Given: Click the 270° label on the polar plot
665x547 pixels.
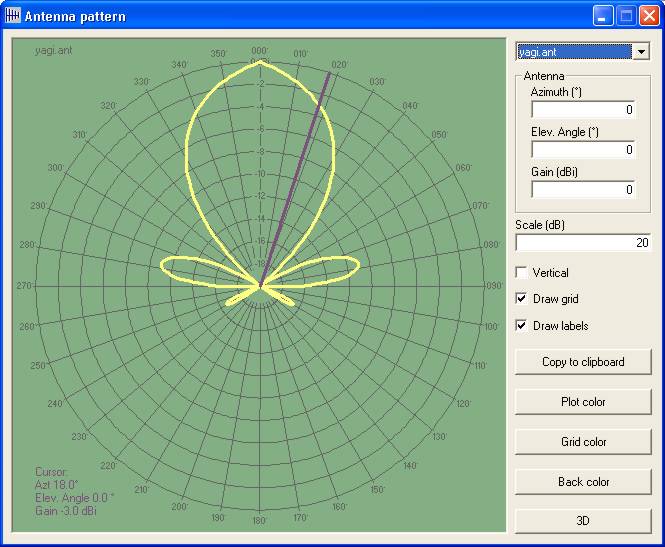Looking at the screenshot, I should tap(25, 286).
